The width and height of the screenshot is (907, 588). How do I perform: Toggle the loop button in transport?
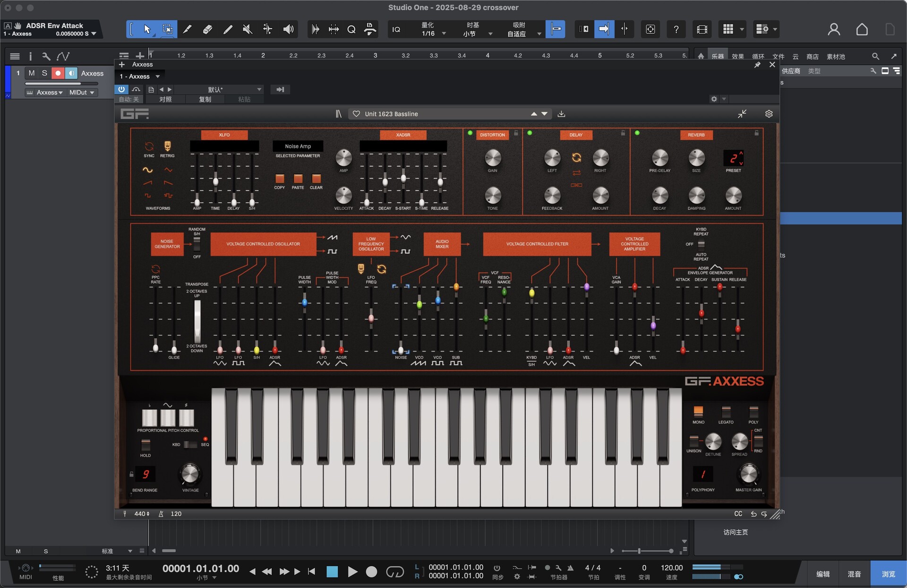point(395,572)
